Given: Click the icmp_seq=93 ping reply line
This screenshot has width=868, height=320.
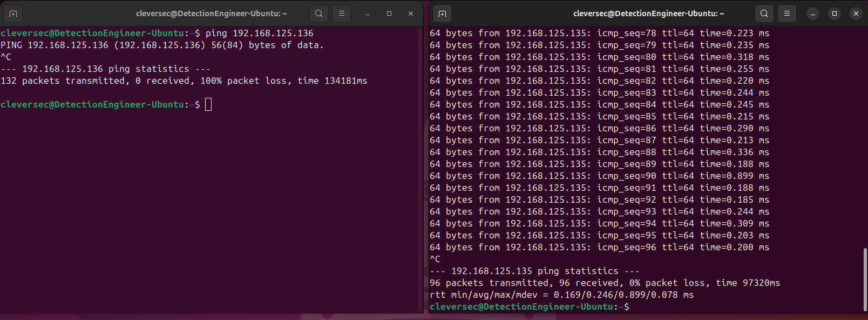Looking at the screenshot, I should point(600,212).
